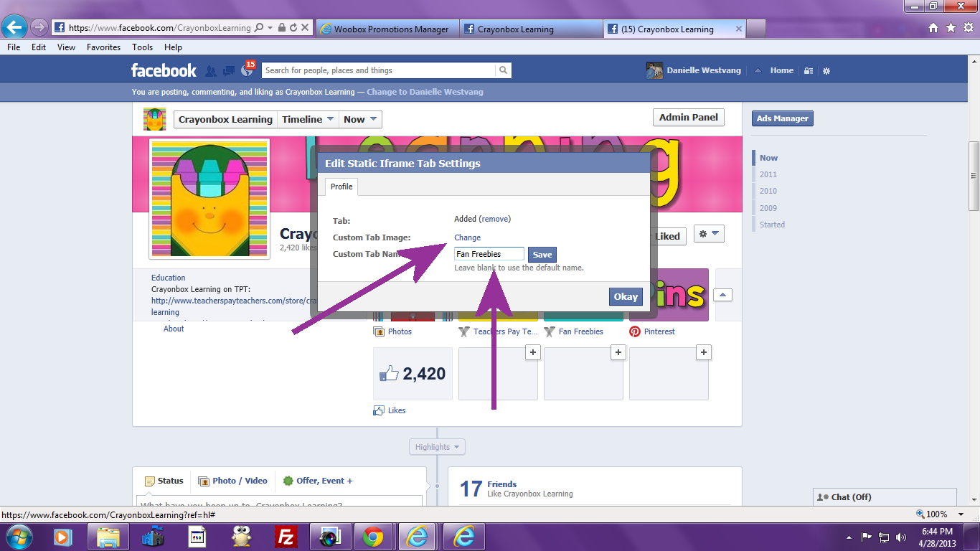Open Facebook privacy shortcuts lock icon
980x551 pixels.
(809, 71)
